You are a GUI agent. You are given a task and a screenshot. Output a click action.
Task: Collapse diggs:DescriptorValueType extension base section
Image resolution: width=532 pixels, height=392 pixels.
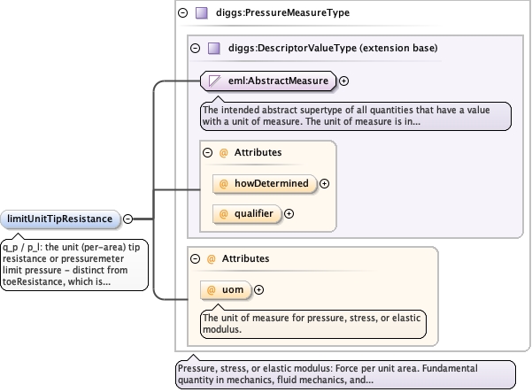coord(195,48)
